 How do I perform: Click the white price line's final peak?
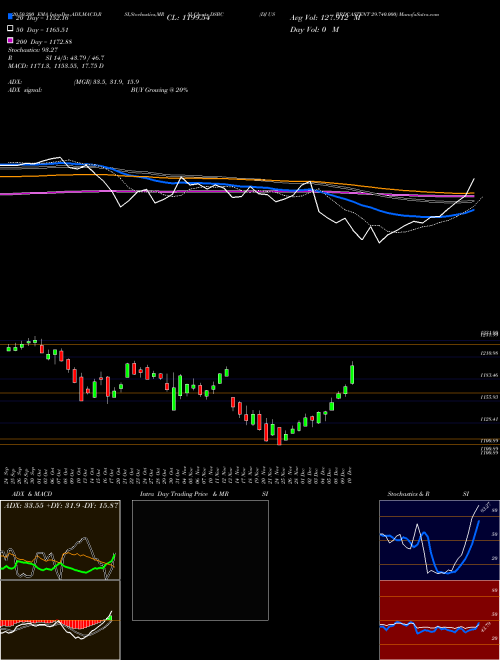[474, 179]
